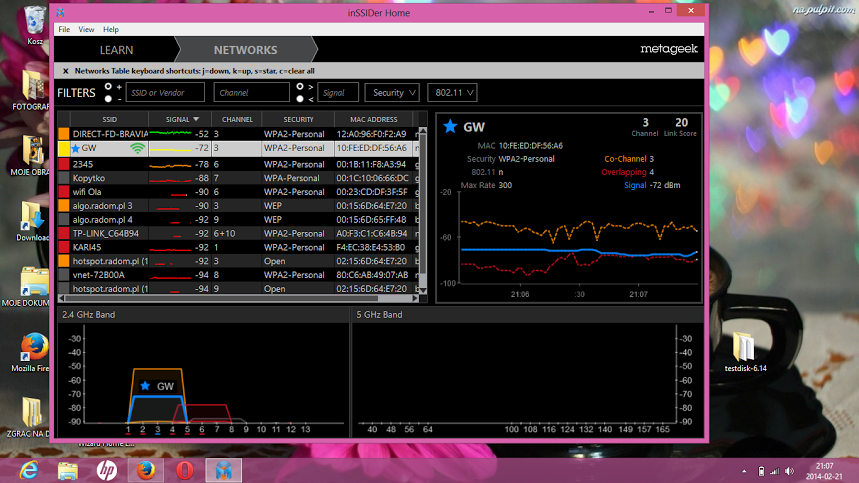Sort by the SSID column header
Screen dimensions: 859x483
point(109,119)
